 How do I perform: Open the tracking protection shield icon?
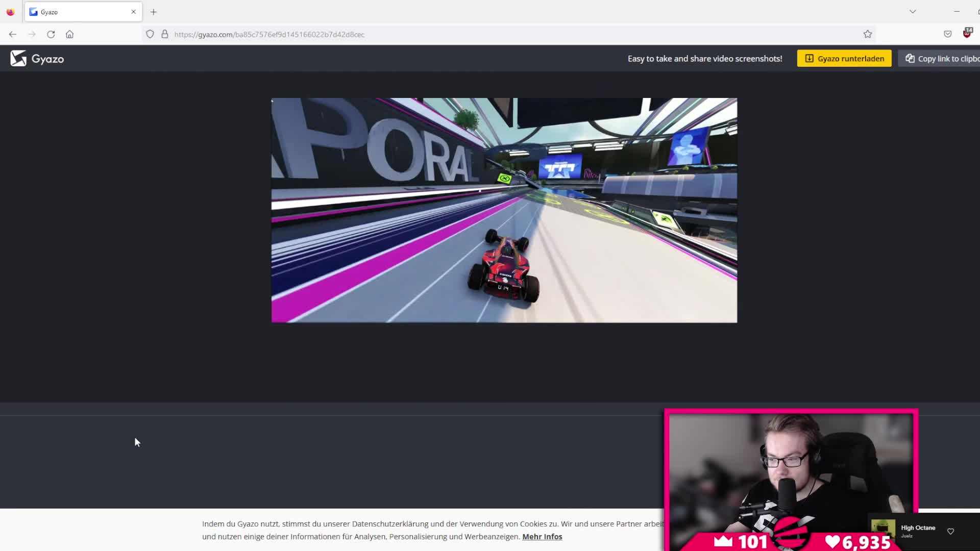tap(150, 34)
